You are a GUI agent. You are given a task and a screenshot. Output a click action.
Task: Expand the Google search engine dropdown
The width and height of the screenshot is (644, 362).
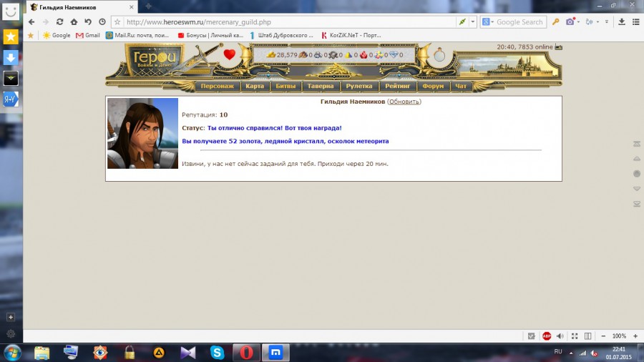[x=492, y=22]
